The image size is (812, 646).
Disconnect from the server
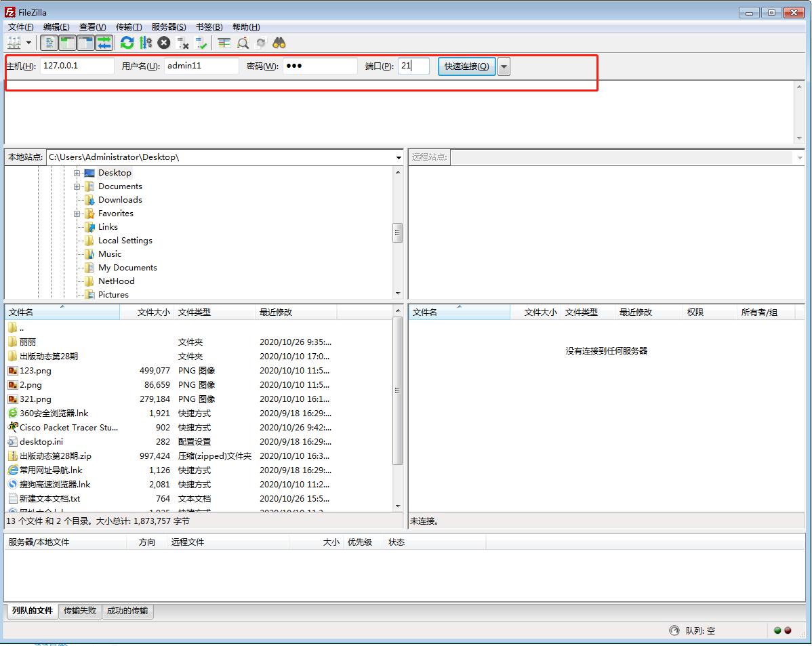click(x=182, y=42)
